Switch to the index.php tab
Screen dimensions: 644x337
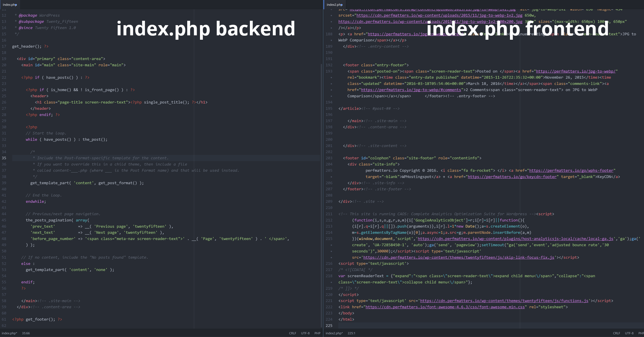pos(9,5)
